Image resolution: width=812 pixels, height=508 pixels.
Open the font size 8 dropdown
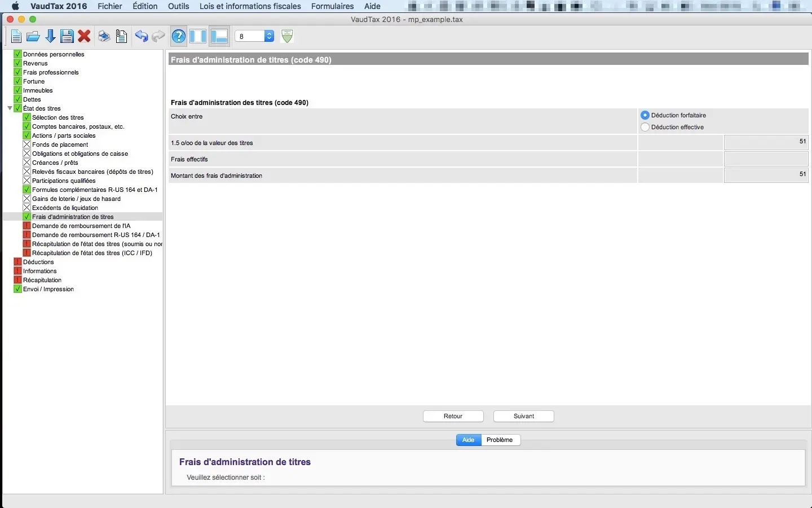[x=254, y=36]
